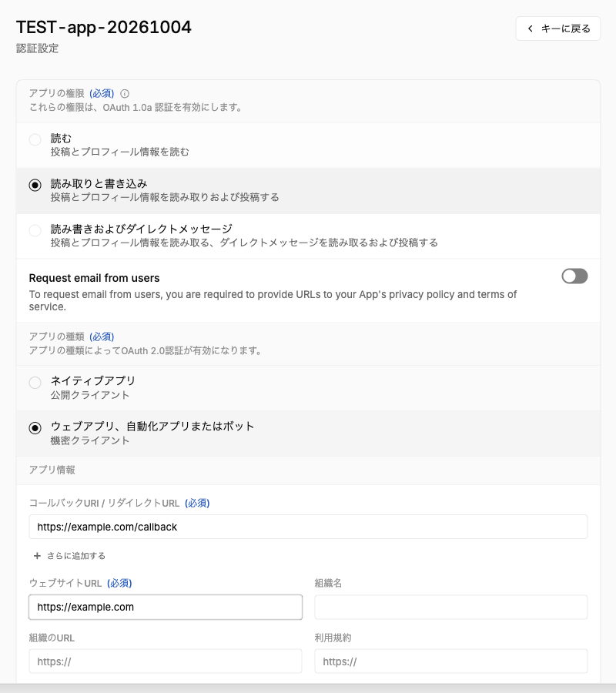Viewport: 616px width, 693px height.
Task: Click the OAuth 1.0a description text
Action: coord(136,107)
